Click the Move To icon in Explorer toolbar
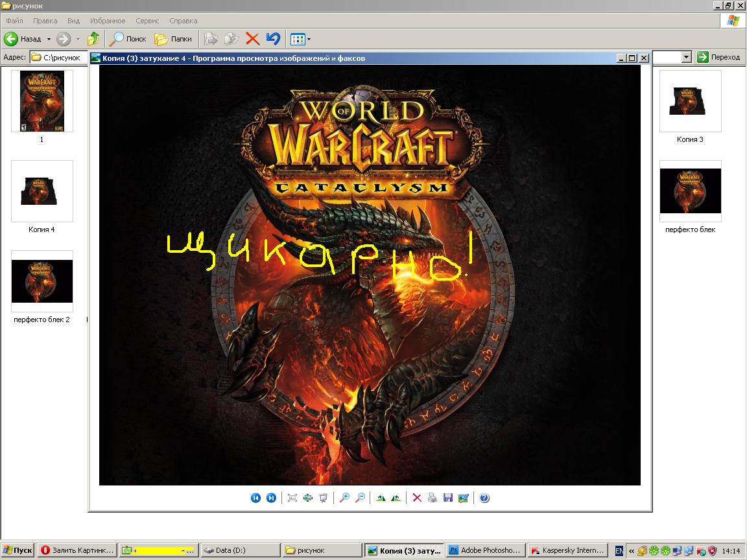Screen dimensions: 747x560 click(211, 39)
